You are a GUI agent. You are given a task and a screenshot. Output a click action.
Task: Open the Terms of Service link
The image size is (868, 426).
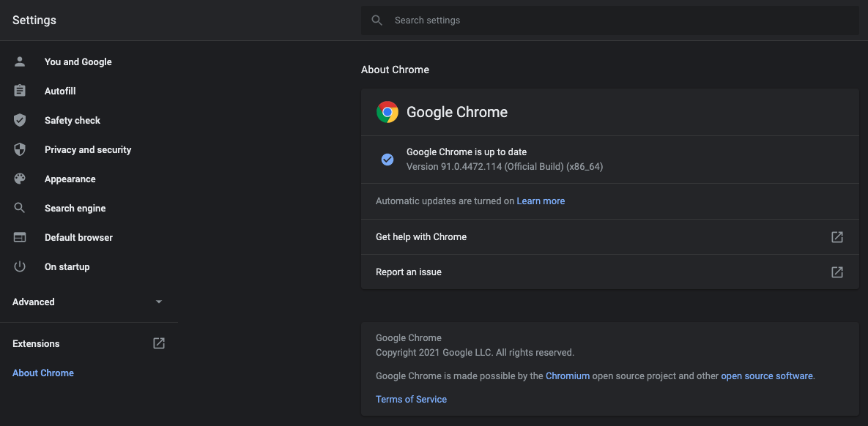pyautogui.click(x=412, y=399)
